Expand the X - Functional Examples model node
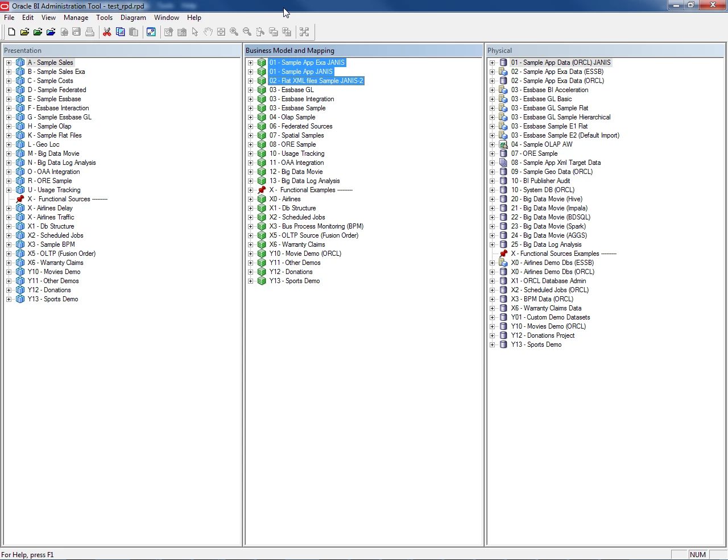 (250, 190)
